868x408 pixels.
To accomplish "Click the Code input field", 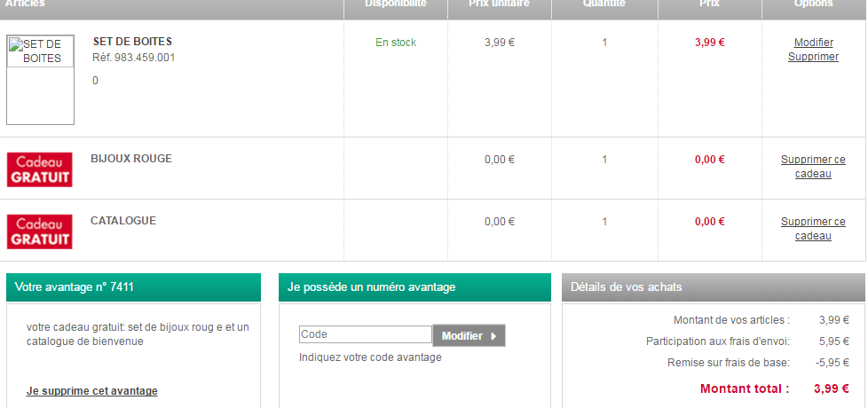I will [x=365, y=335].
